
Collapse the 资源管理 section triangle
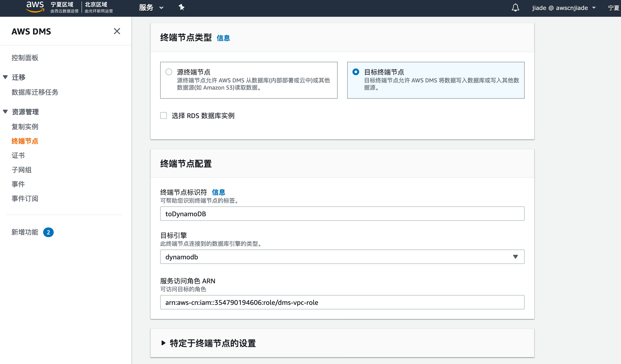click(6, 112)
